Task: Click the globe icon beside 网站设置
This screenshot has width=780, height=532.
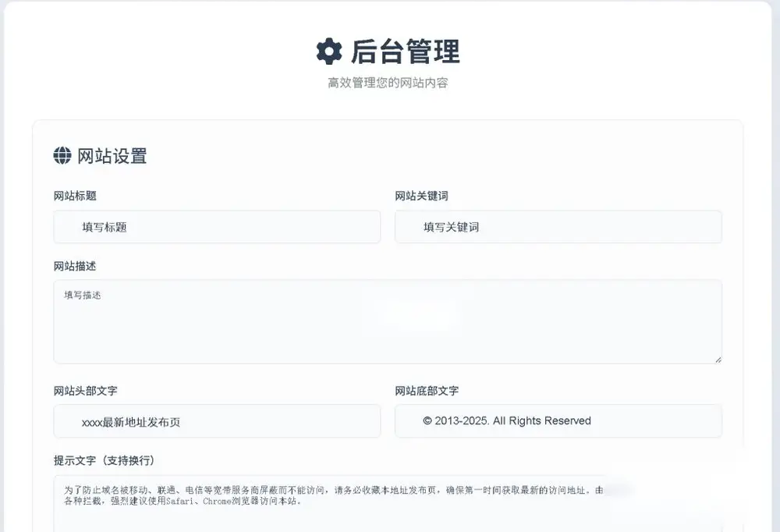Action: point(62,155)
